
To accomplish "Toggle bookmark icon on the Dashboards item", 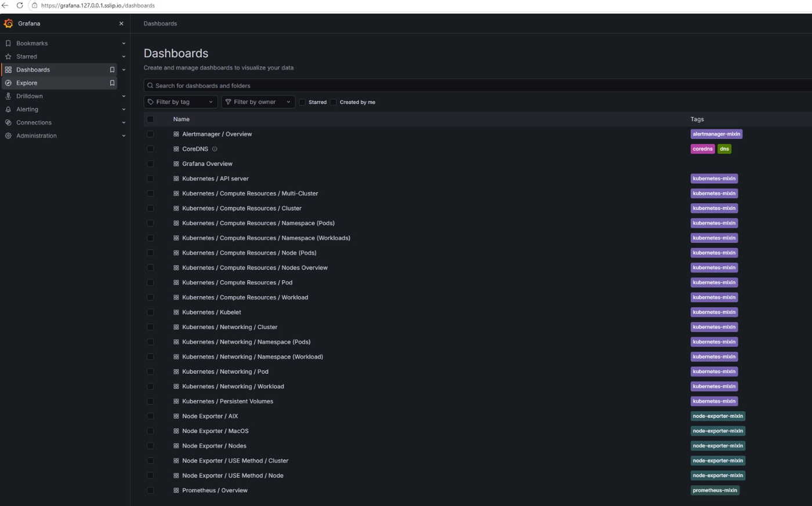I will coord(112,70).
